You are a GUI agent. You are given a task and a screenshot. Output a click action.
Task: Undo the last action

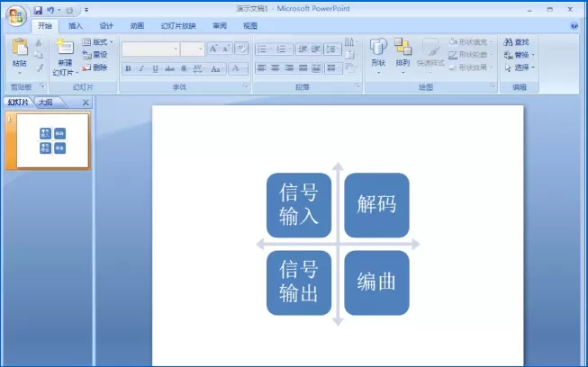pos(50,11)
